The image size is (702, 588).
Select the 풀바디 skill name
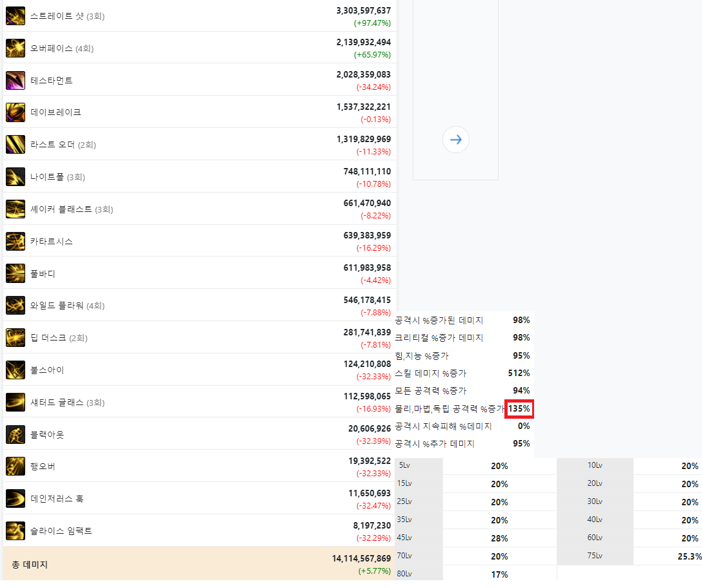click(x=43, y=273)
